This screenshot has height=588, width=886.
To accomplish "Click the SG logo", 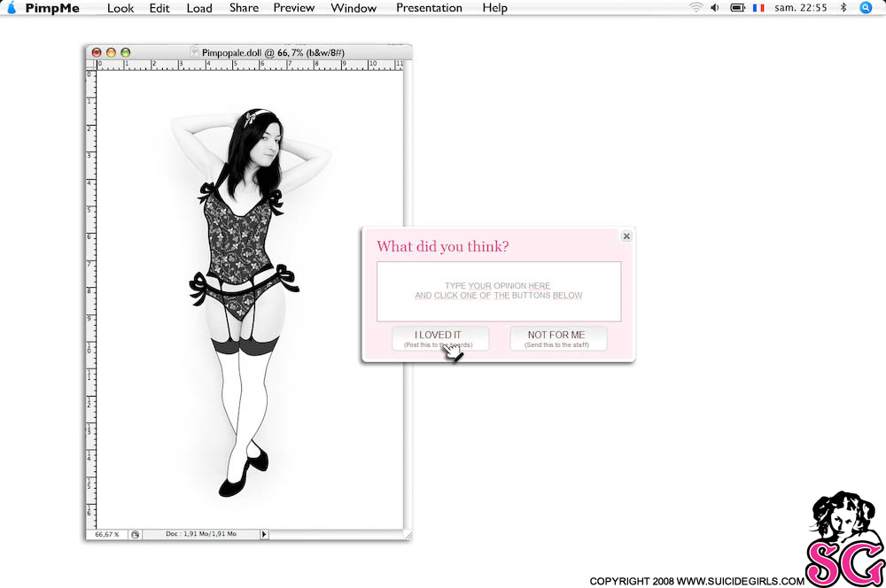I will point(844,539).
